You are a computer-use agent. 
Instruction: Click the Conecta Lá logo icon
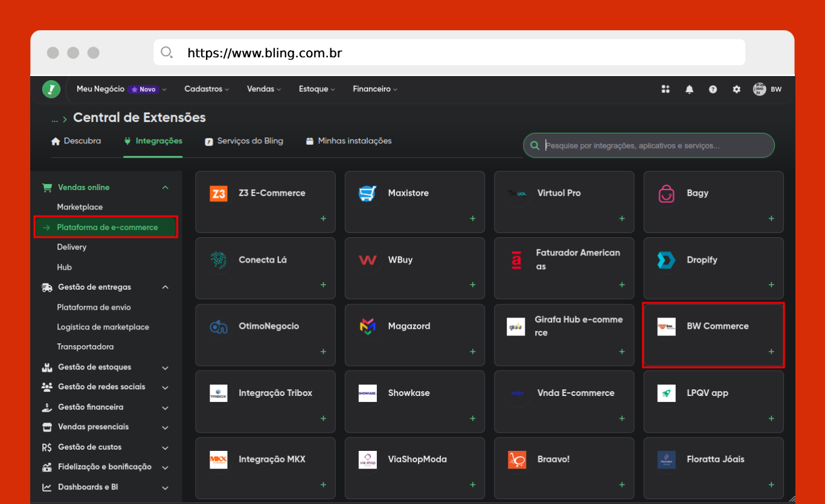pyautogui.click(x=219, y=260)
